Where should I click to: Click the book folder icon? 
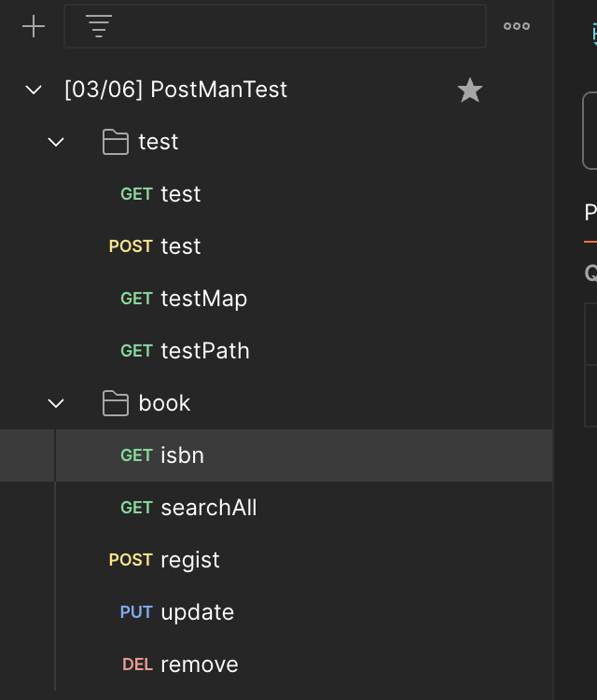point(116,403)
